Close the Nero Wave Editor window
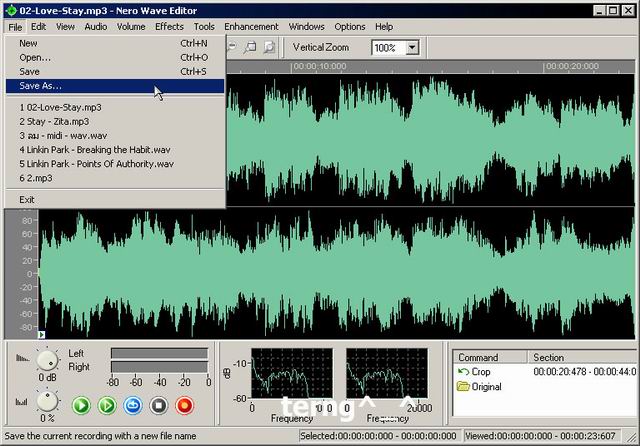The width and height of the screenshot is (640, 446). pos(628,11)
